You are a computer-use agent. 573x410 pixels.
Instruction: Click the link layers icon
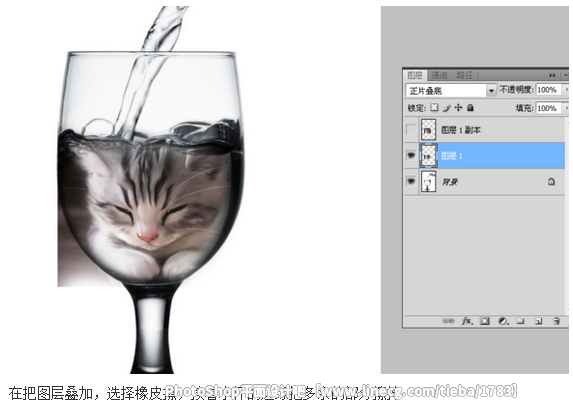[448, 321]
